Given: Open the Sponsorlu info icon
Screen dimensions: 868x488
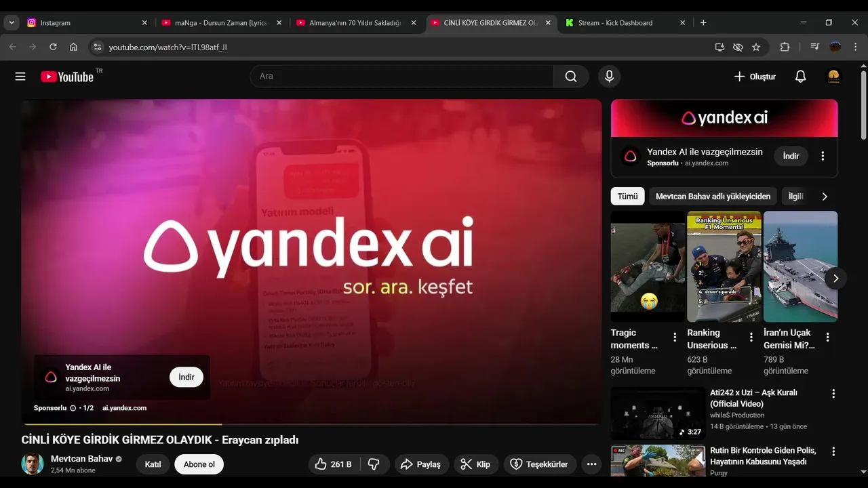Looking at the screenshot, I should point(73,408).
